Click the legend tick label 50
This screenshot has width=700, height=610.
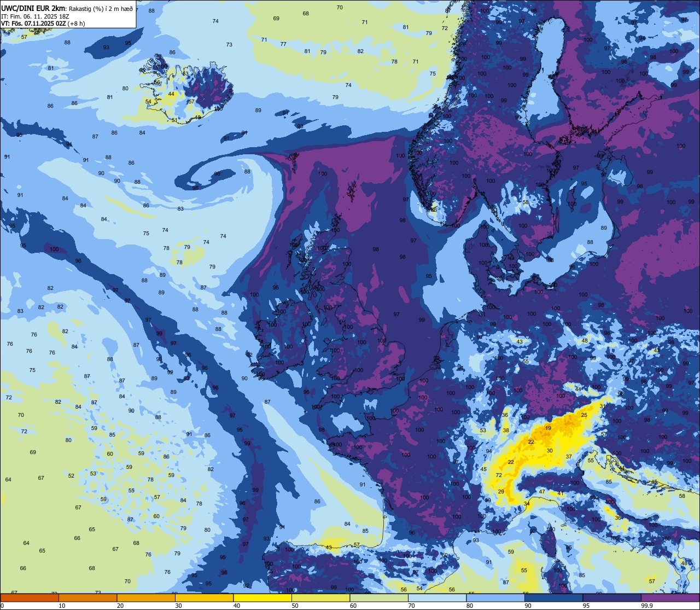(295, 606)
